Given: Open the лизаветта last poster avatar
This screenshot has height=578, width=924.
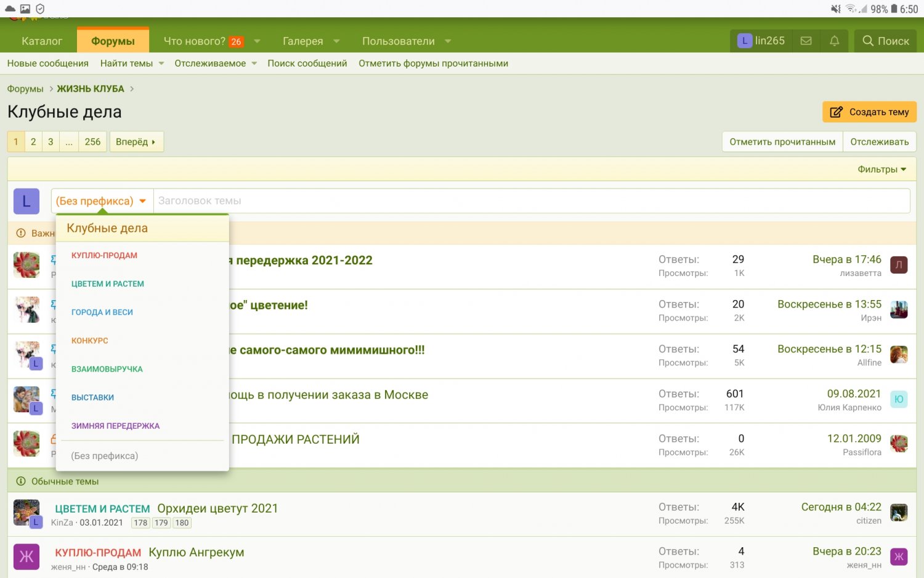Looking at the screenshot, I should (899, 265).
